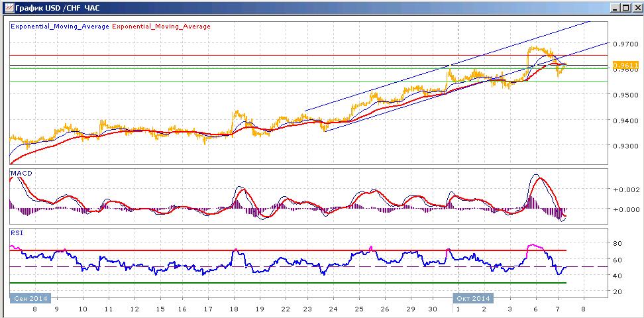Image resolution: width=644 pixels, height=318 pixels.
Task: Select the red Exponential_Moving_Average legend label
Action: [x=161, y=26]
